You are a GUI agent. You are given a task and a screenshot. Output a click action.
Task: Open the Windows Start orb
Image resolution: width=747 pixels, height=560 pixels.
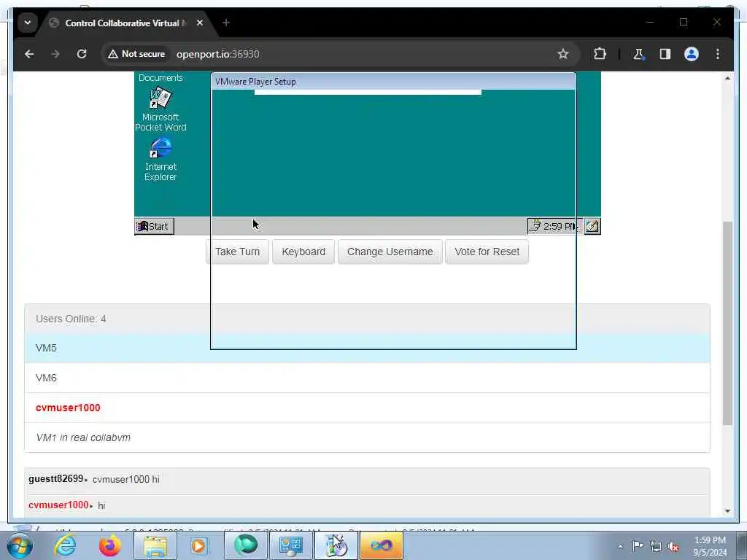19,545
